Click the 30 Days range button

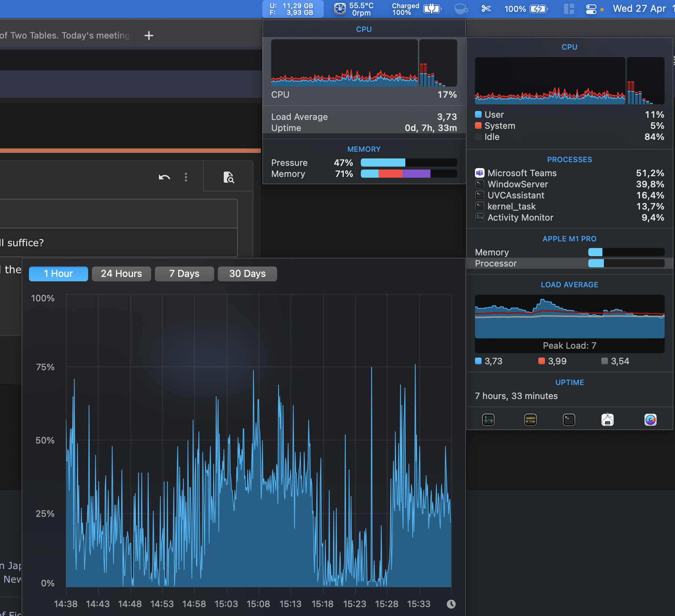pos(247,274)
